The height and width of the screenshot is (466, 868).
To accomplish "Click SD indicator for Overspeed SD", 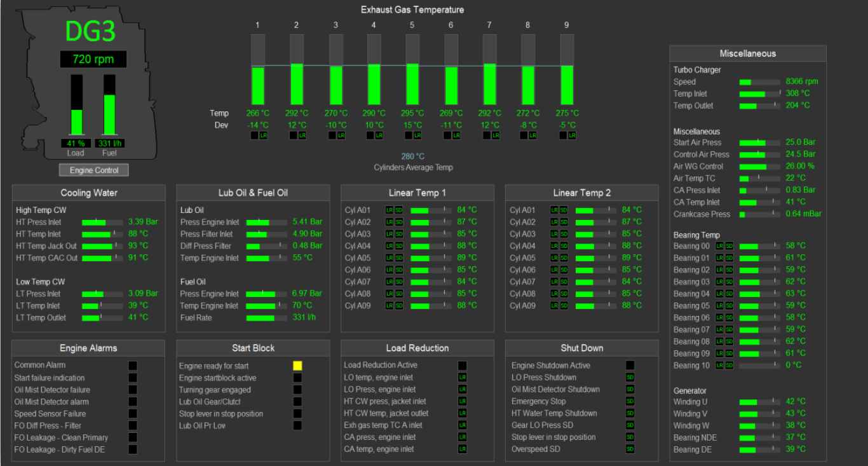I will [x=630, y=449].
